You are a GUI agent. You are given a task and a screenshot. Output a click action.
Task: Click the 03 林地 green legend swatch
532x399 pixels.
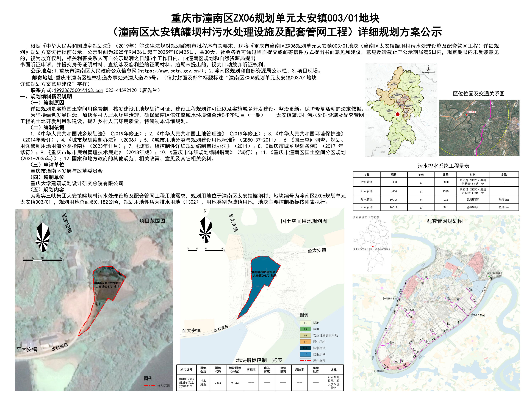305,329
